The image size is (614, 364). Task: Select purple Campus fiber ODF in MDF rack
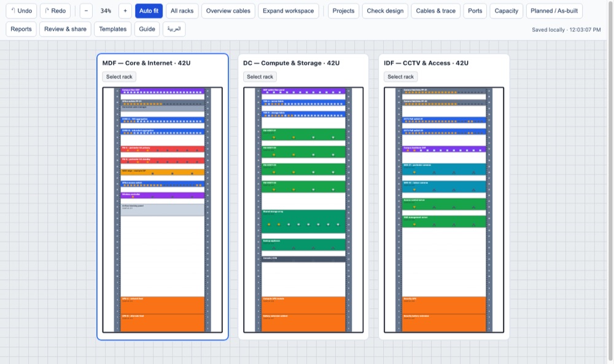pyautogui.click(x=163, y=91)
